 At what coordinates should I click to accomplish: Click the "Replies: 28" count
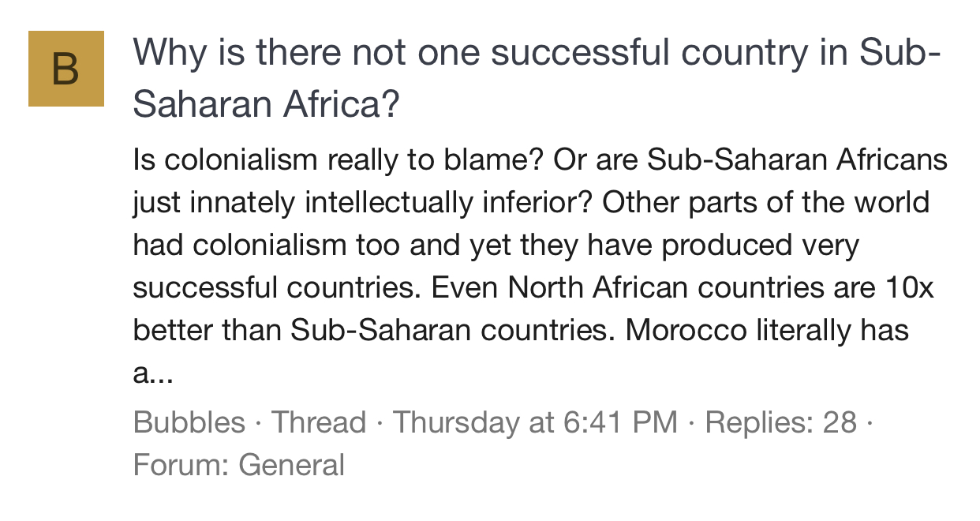tap(780, 422)
